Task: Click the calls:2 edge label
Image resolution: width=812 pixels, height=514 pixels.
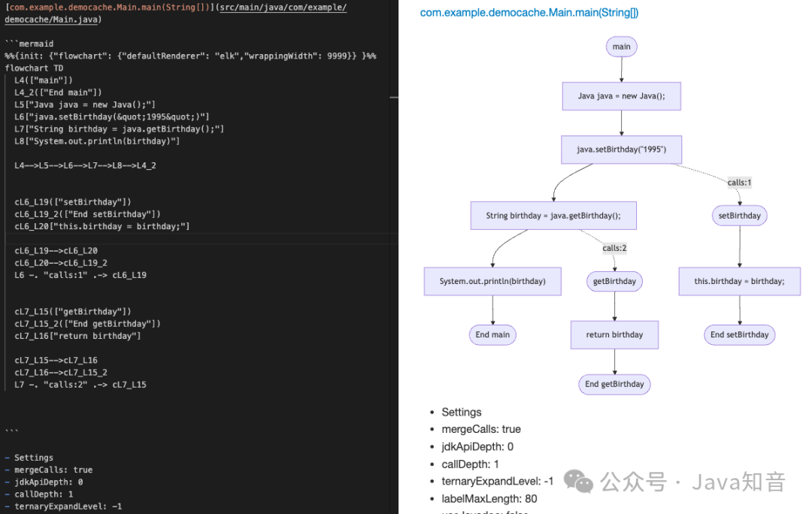Action: pyautogui.click(x=614, y=248)
